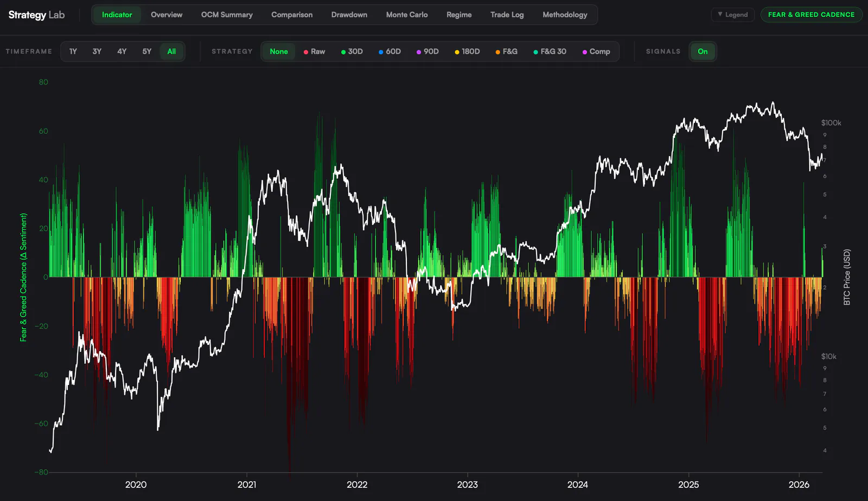Select the Comp strategy

click(x=596, y=52)
